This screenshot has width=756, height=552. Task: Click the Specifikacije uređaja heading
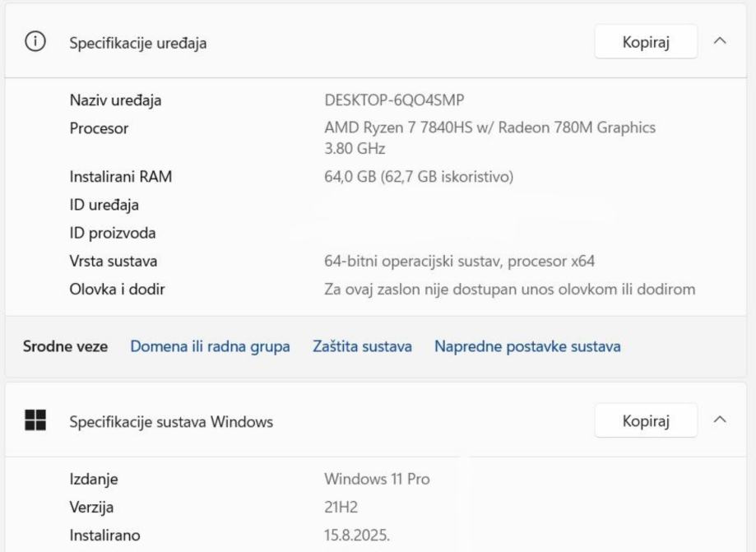(x=137, y=44)
